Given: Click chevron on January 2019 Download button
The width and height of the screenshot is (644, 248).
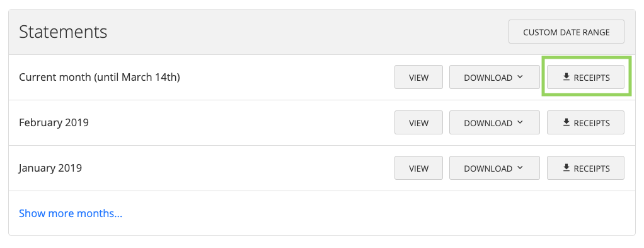Looking at the screenshot, I should tap(520, 167).
